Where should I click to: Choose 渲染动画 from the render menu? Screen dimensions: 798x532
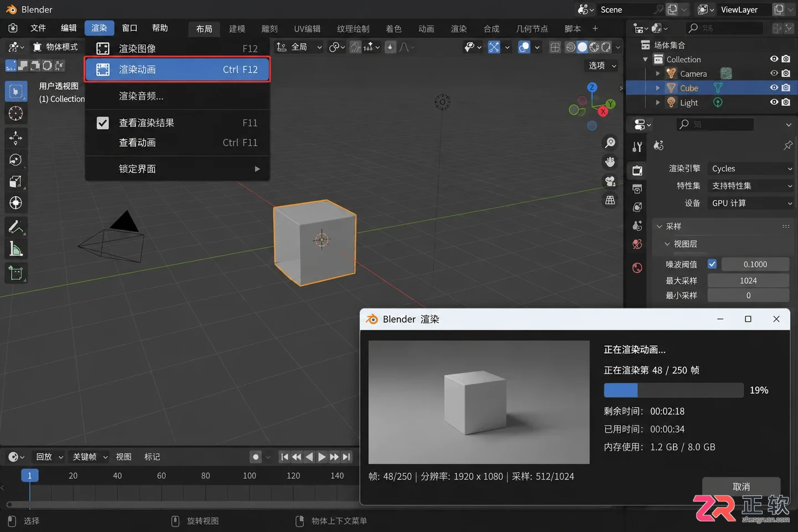tap(177, 69)
